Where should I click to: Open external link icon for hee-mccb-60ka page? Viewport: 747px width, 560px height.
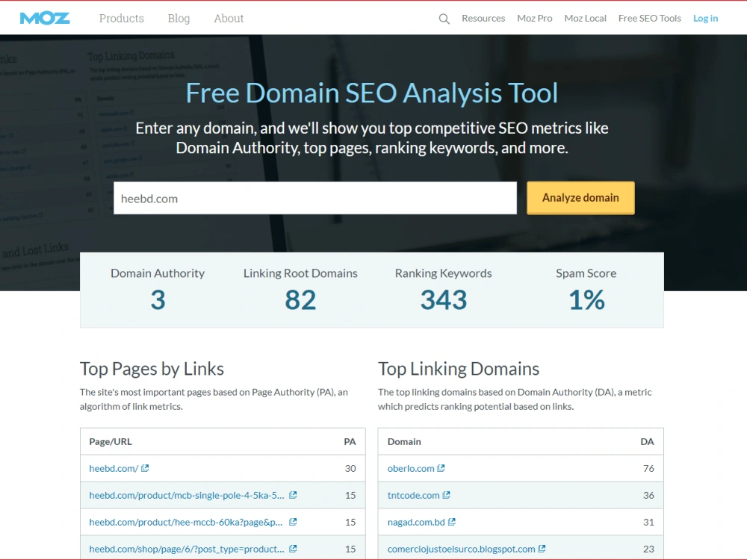pyautogui.click(x=293, y=522)
